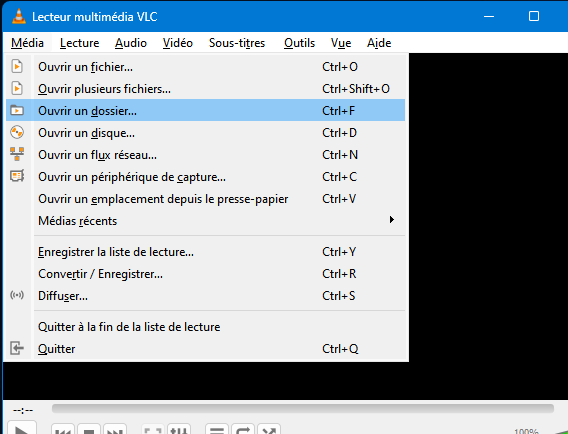Click the Play button

(22, 428)
